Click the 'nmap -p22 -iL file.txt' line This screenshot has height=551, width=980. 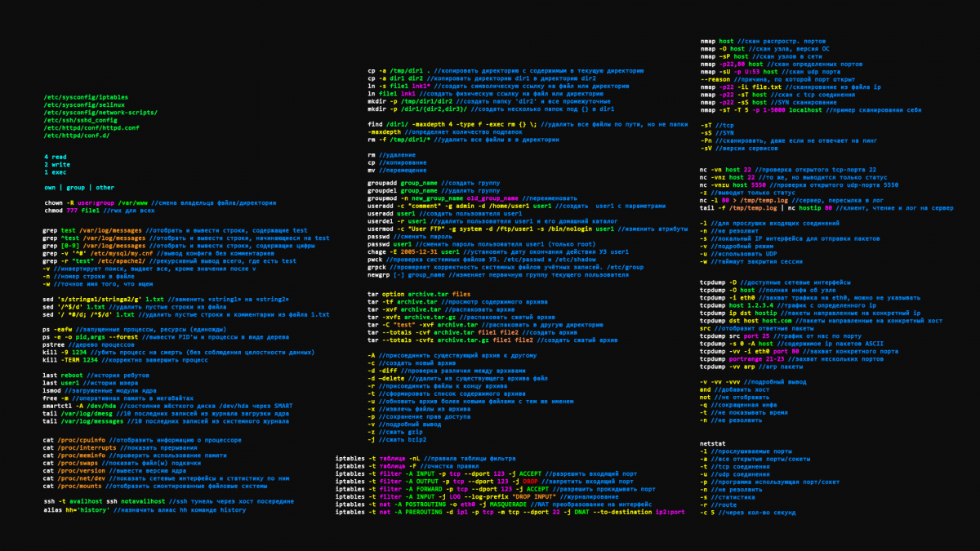pos(791,86)
